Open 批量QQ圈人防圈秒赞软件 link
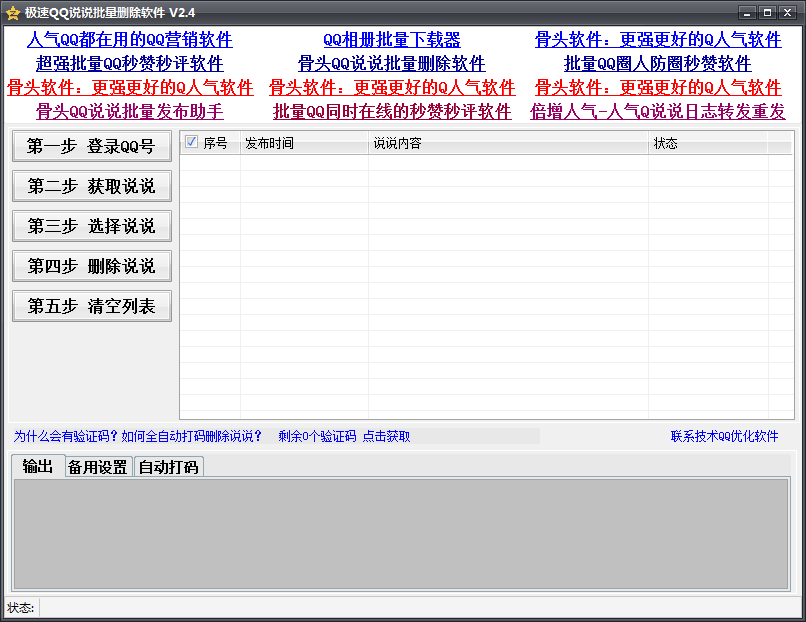806x622 pixels. [658, 64]
